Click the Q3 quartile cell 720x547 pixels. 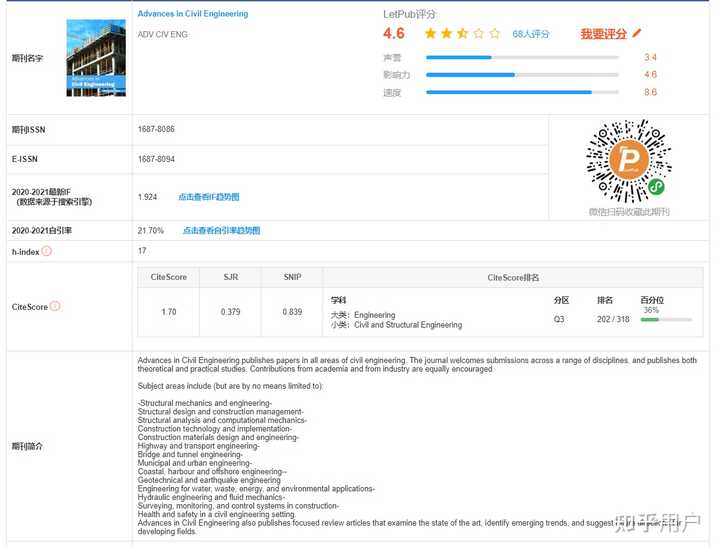pos(559,319)
